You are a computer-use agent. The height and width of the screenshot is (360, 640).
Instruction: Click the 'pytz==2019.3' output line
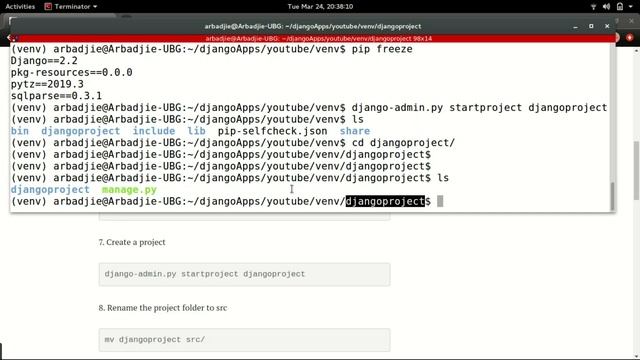(47, 84)
